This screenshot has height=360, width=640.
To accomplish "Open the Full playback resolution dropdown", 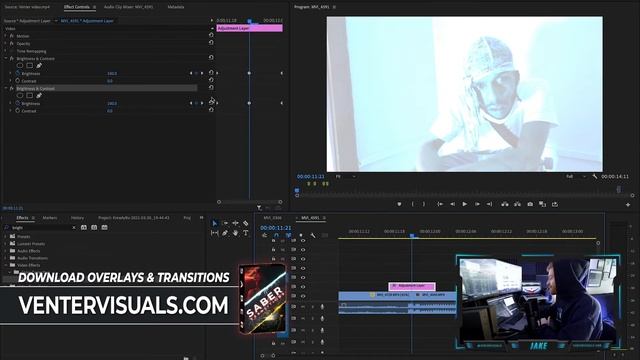I will [576, 177].
